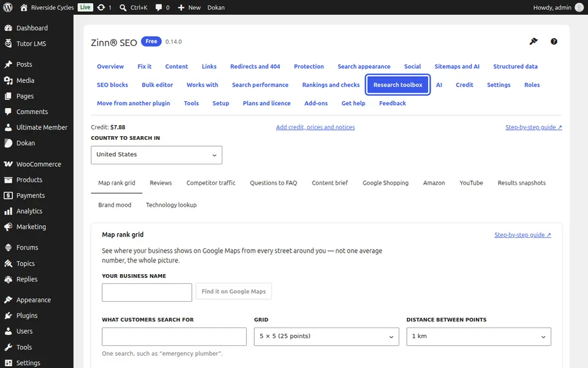Open the Distance between points dropdown

(478, 337)
